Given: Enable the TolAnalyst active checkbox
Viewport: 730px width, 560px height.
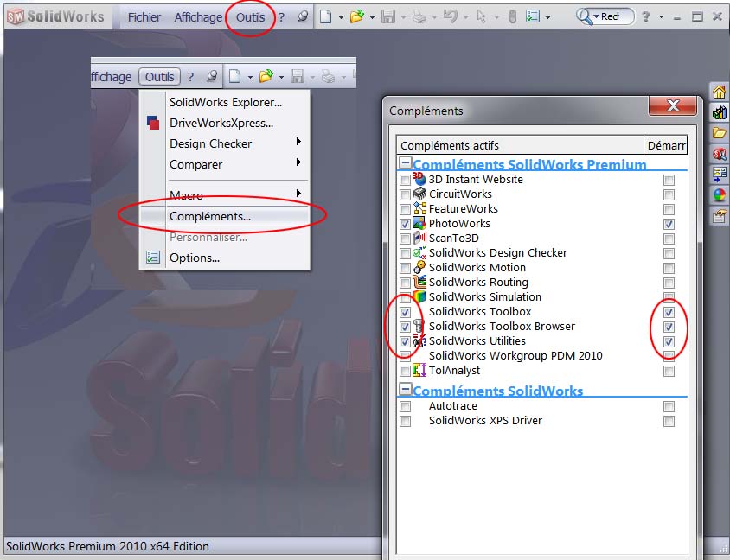Looking at the screenshot, I should [405, 371].
